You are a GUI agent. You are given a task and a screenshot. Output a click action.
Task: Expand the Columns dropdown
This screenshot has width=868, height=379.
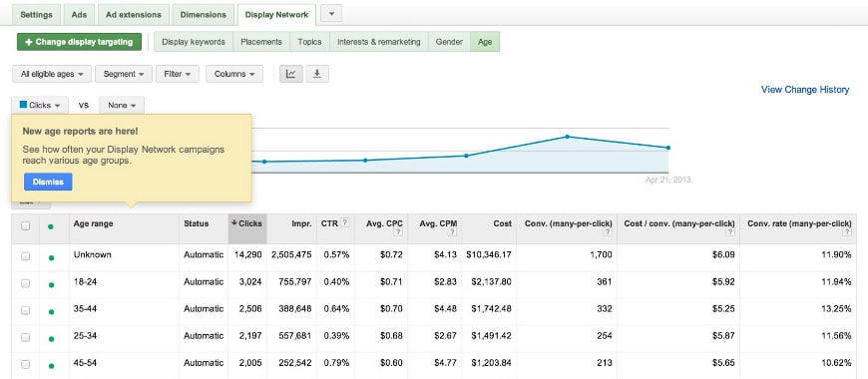tap(234, 74)
